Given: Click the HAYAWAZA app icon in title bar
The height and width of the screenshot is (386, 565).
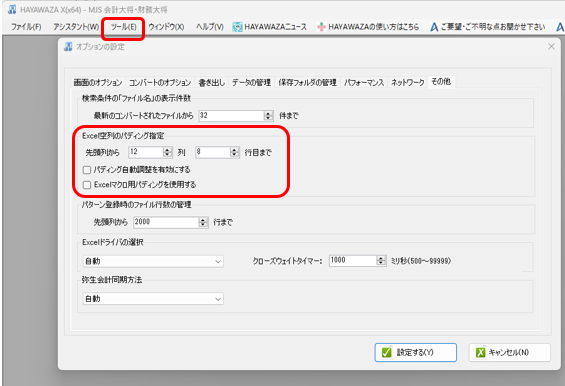Looking at the screenshot, I should [12, 9].
